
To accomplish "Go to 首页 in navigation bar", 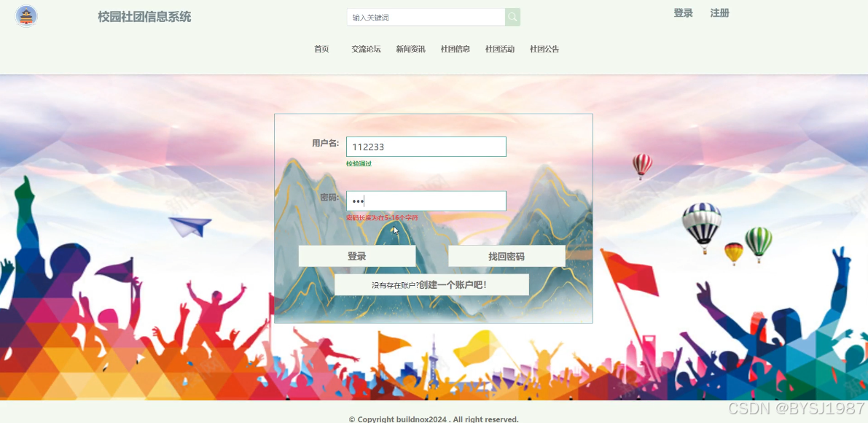I will tap(321, 50).
